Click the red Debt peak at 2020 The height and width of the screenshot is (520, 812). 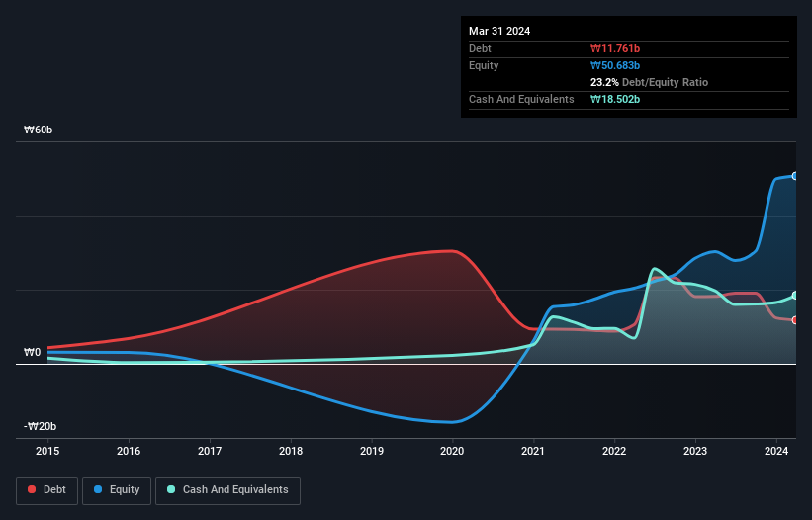click(452, 251)
